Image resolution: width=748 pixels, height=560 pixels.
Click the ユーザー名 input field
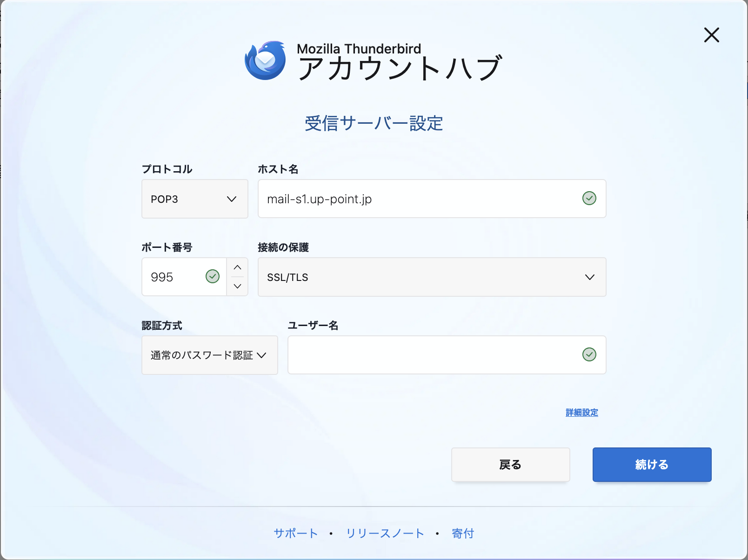coord(447,355)
